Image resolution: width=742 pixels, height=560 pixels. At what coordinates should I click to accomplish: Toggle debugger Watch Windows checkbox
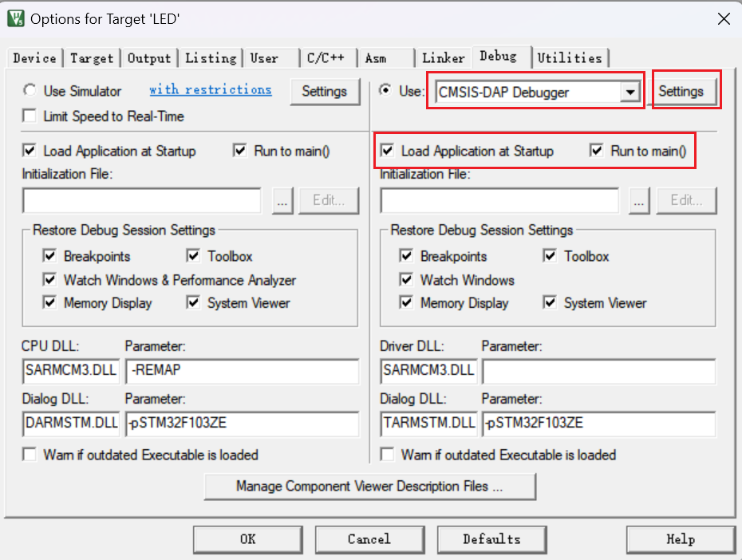pyautogui.click(x=406, y=279)
